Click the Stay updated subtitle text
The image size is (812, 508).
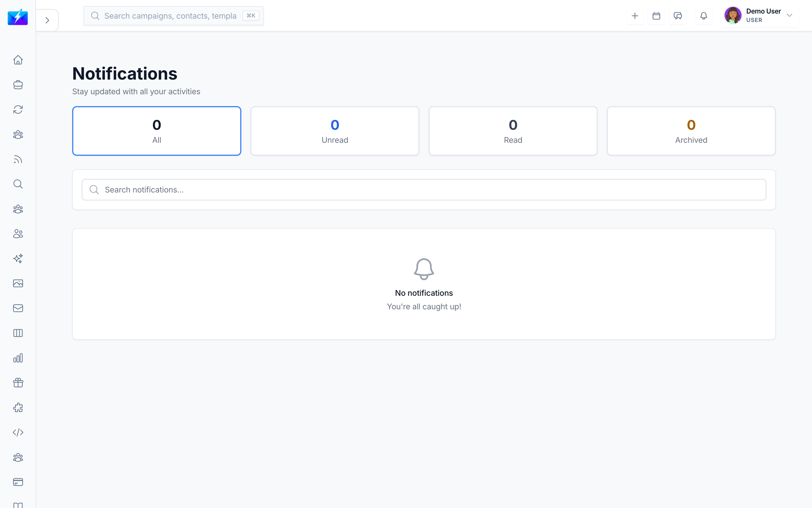tap(136, 92)
